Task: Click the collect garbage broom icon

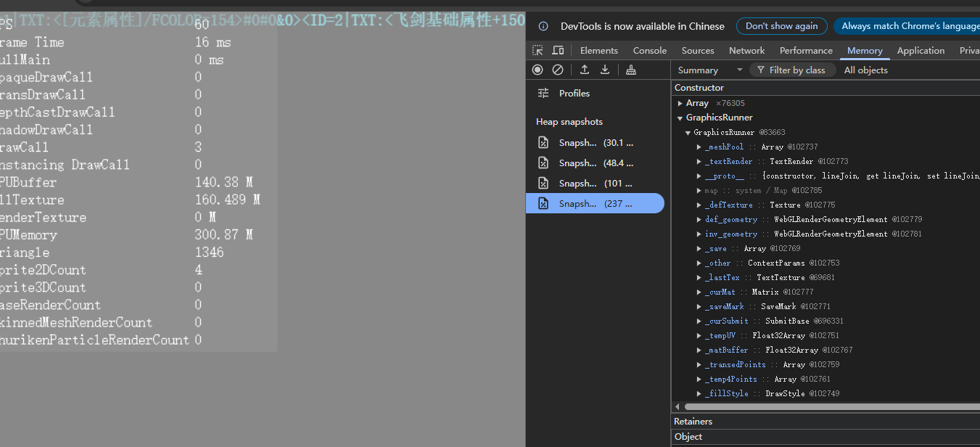Action: (x=631, y=70)
